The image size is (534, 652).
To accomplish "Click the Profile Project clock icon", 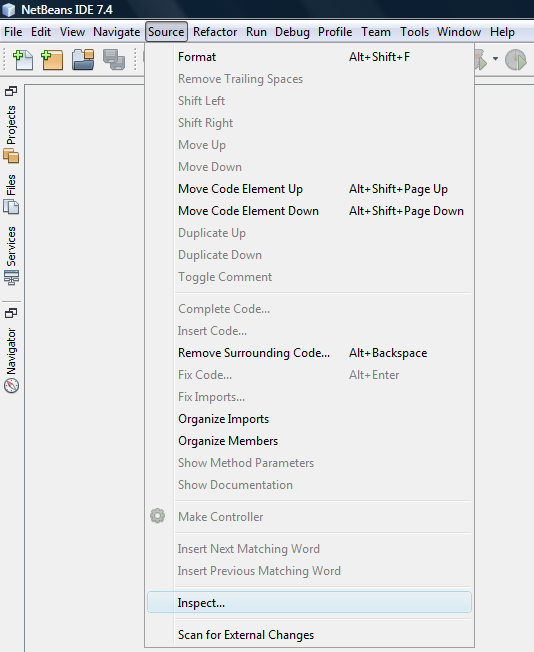I will pos(516,59).
